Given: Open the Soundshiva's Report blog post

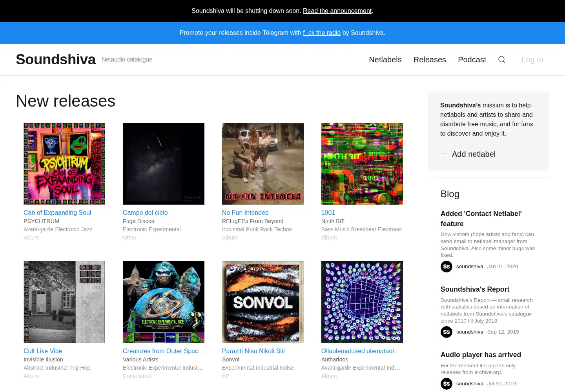Looking at the screenshot, I should click(x=475, y=289).
